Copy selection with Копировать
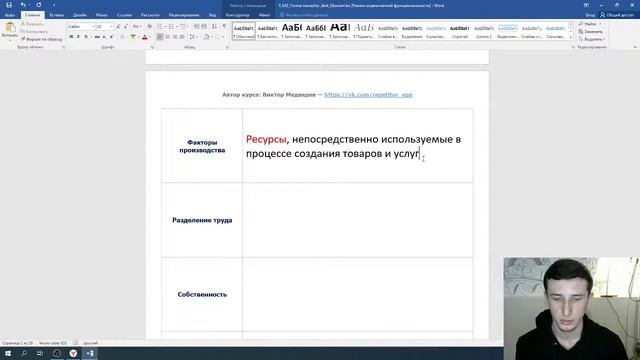Screen dimensions: 640x360 [34, 31]
